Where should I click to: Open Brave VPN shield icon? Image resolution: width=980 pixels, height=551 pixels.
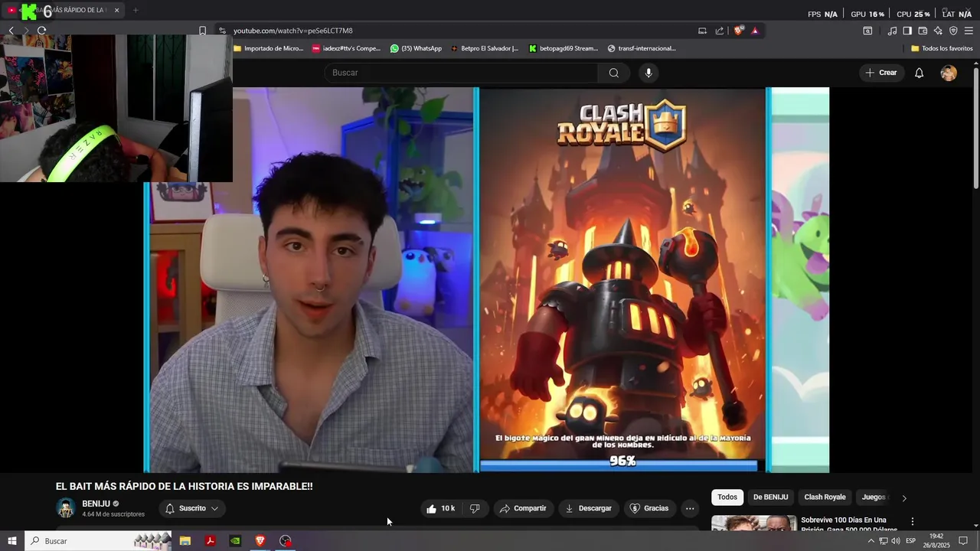click(x=953, y=31)
